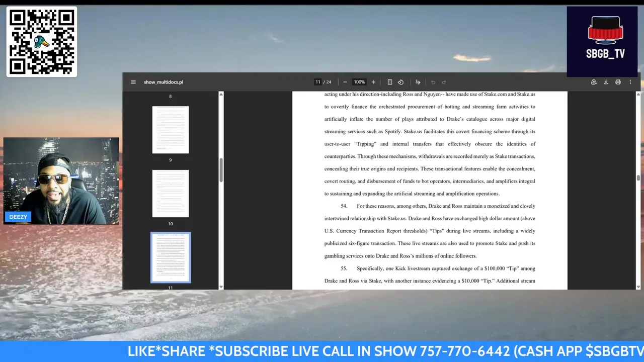Undo the last annotation
644x362 pixels.
click(433, 82)
